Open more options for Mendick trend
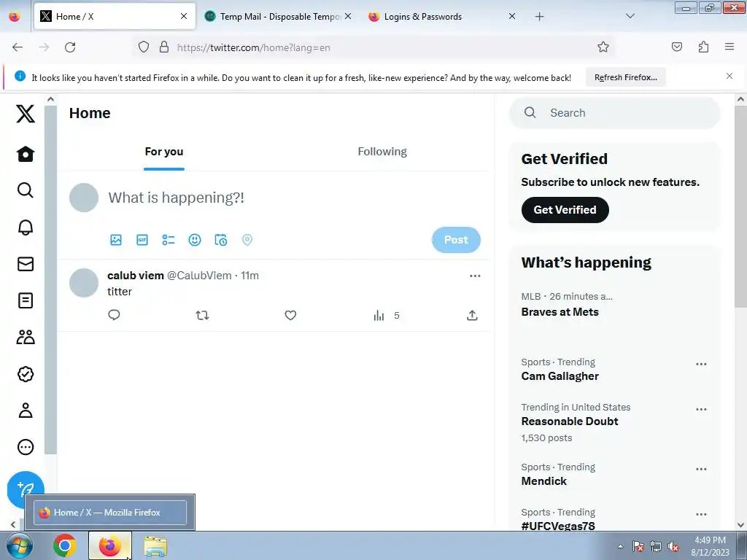The width and height of the screenshot is (747, 560). [701, 469]
